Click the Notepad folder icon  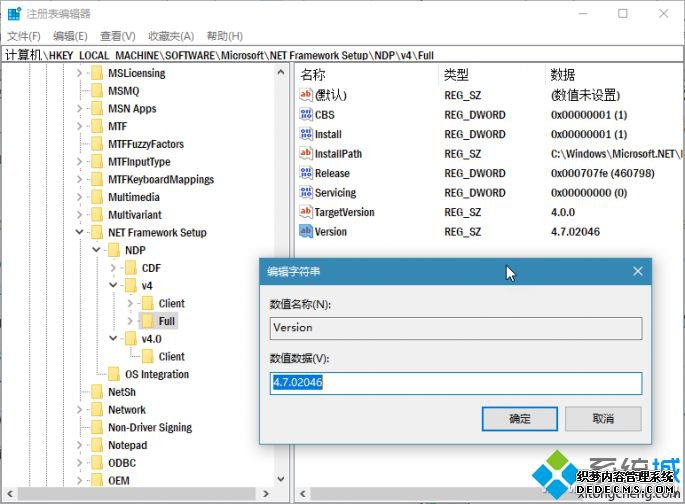tap(97, 445)
